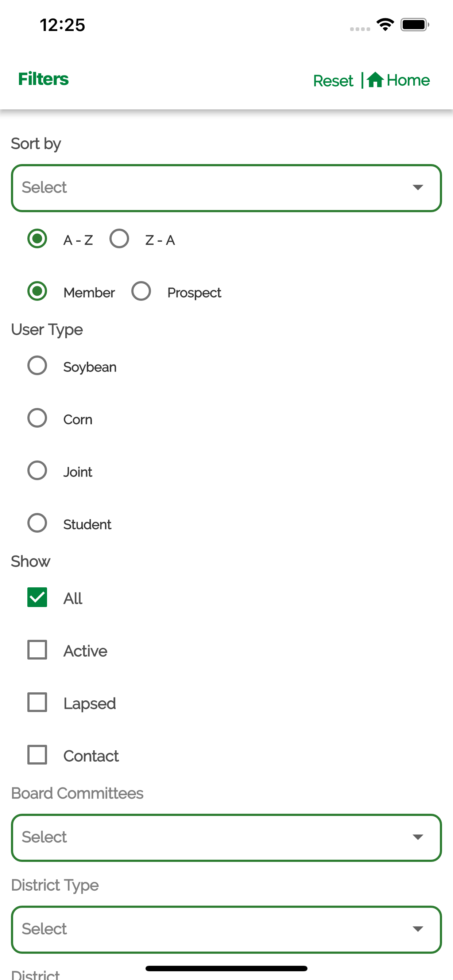This screenshot has height=980, width=453.
Task: Uncheck the All checkbox under Show
Action: point(37,597)
